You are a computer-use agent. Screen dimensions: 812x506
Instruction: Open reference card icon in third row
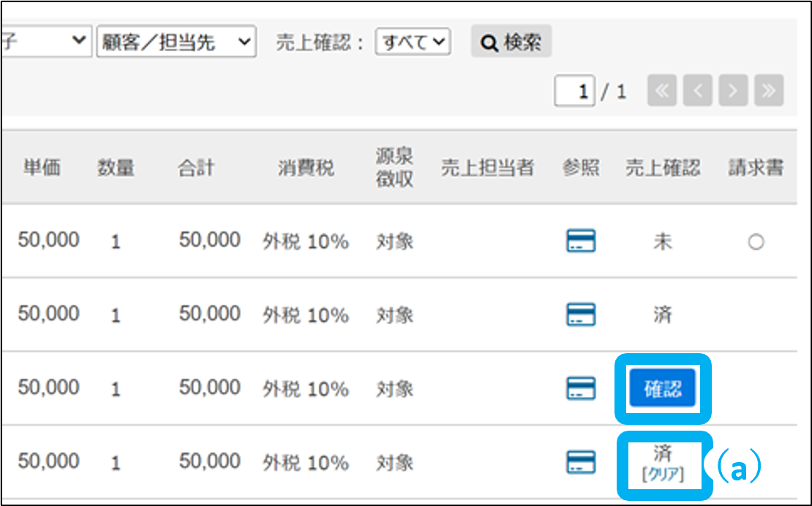pyautogui.click(x=581, y=388)
